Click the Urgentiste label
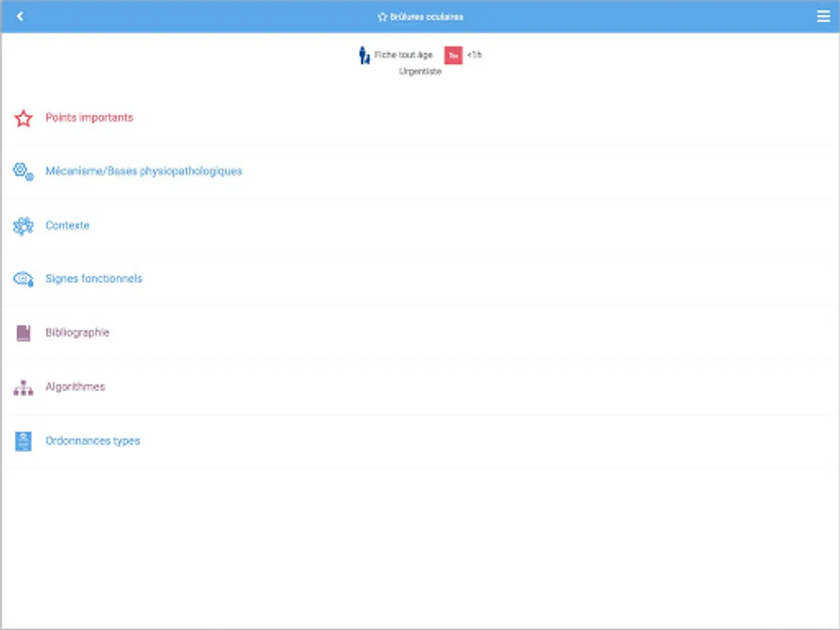The height and width of the screenshot is (630, 840). tap(420, 71)
